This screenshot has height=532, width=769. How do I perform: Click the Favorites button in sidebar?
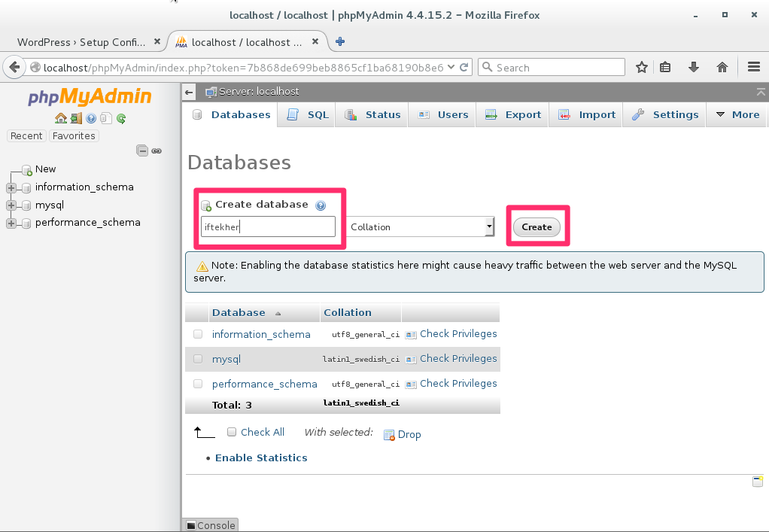pyautogui.click(x=74, y=135)
